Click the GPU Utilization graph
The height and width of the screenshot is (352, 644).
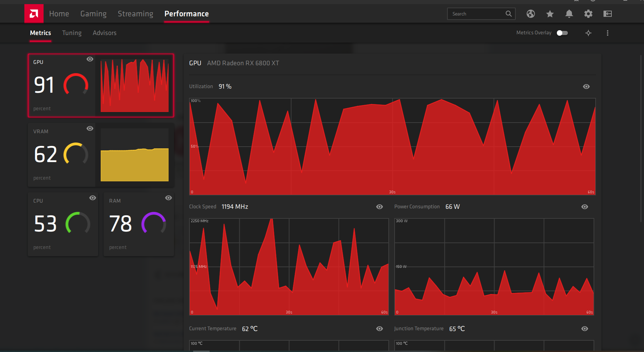click(x=393, y=147)
